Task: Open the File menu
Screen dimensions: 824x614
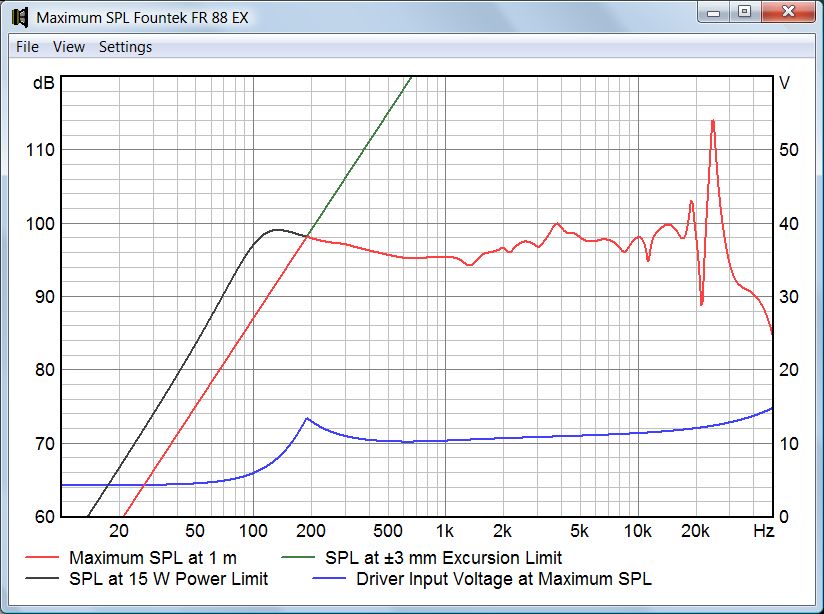Action: 27,47
